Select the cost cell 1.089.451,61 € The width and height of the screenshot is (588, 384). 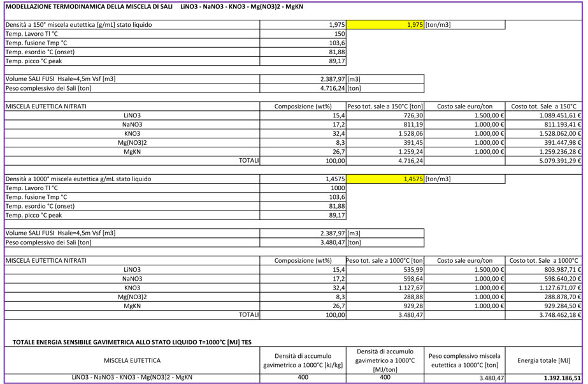(544, 115)
